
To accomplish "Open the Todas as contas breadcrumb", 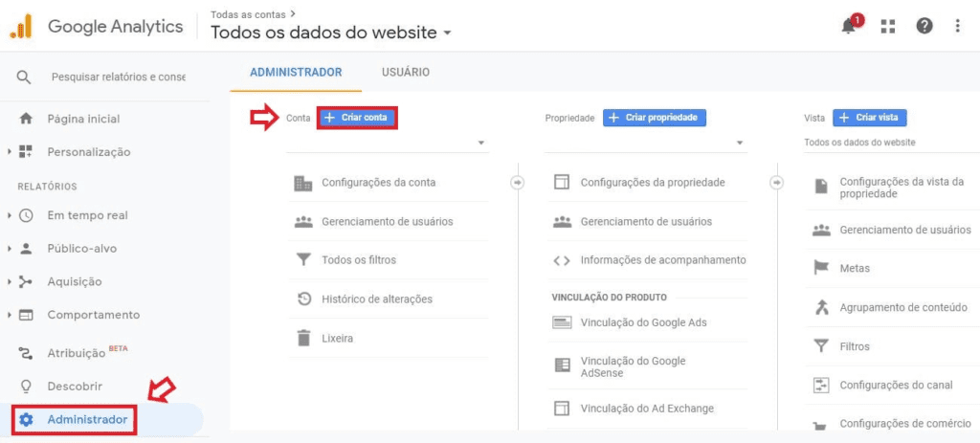I will click(253, 13).
